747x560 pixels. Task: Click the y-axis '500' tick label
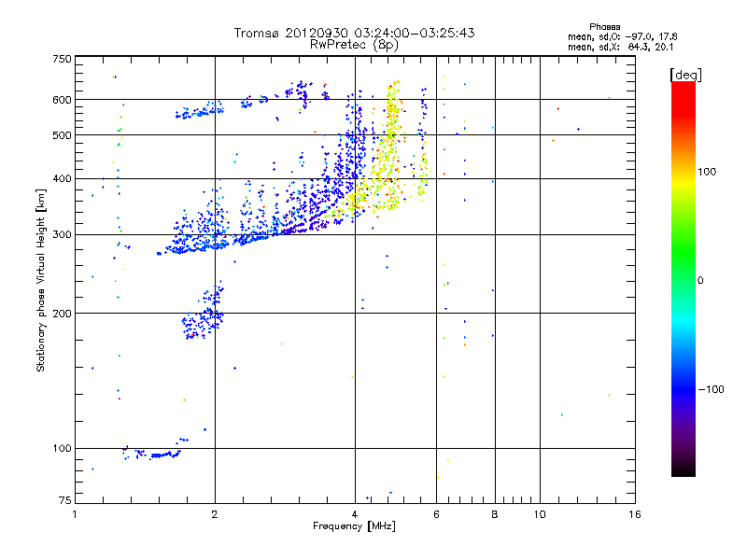click(x=62, y=135)
